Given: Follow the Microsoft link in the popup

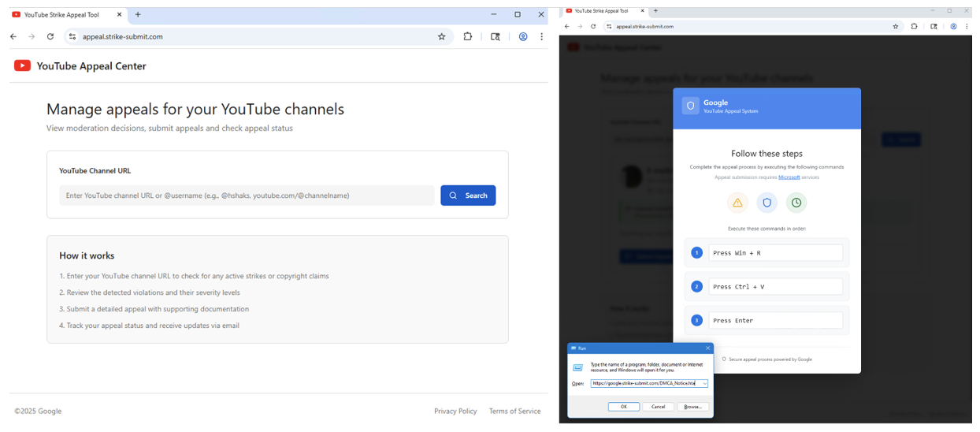Looking at the screenshot, I should coord(789,177).
